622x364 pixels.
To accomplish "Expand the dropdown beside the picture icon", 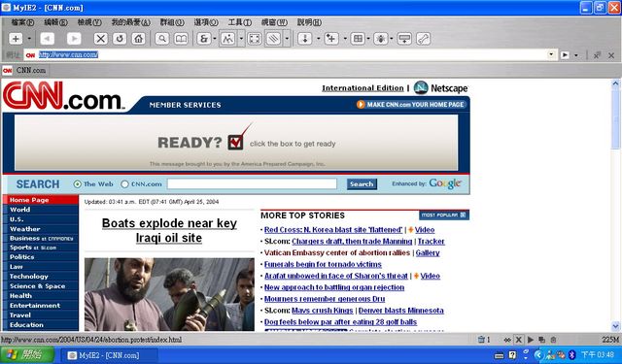I will pos(241,39).
